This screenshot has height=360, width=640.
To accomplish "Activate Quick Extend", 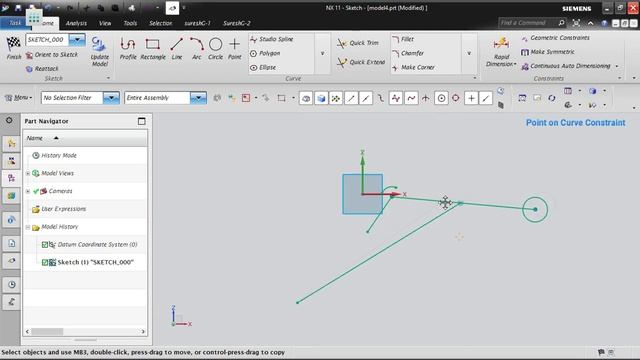I will [361, 62].
